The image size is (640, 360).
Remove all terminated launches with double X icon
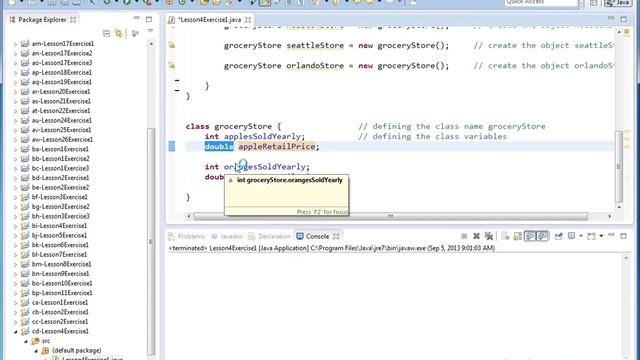point(489,236)
